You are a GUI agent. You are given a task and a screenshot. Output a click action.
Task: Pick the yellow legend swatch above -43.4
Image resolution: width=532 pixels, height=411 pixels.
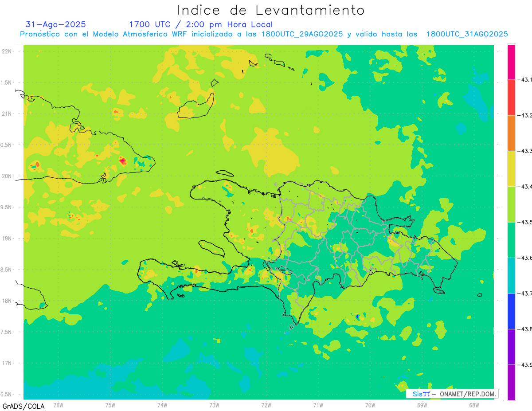(x=511, y=169)
